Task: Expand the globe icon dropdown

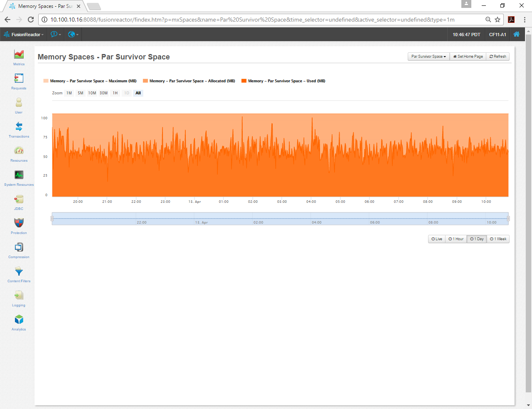Action: point(73,34)
